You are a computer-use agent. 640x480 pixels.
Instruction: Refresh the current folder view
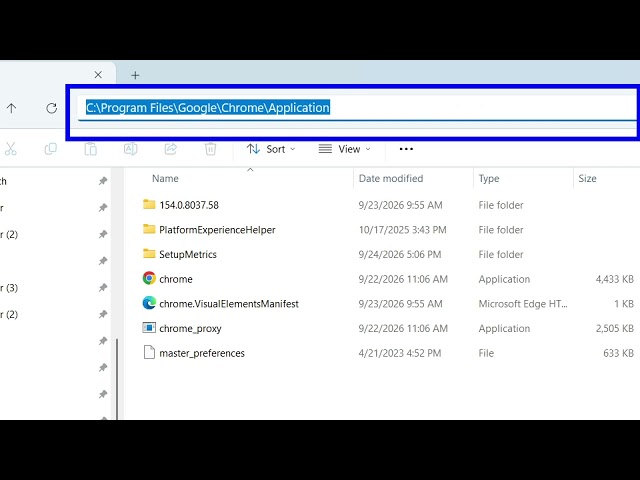51,108
